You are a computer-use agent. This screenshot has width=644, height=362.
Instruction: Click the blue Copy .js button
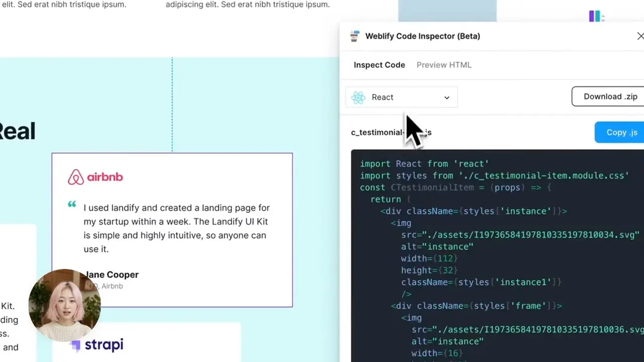(x=622, y=132)
